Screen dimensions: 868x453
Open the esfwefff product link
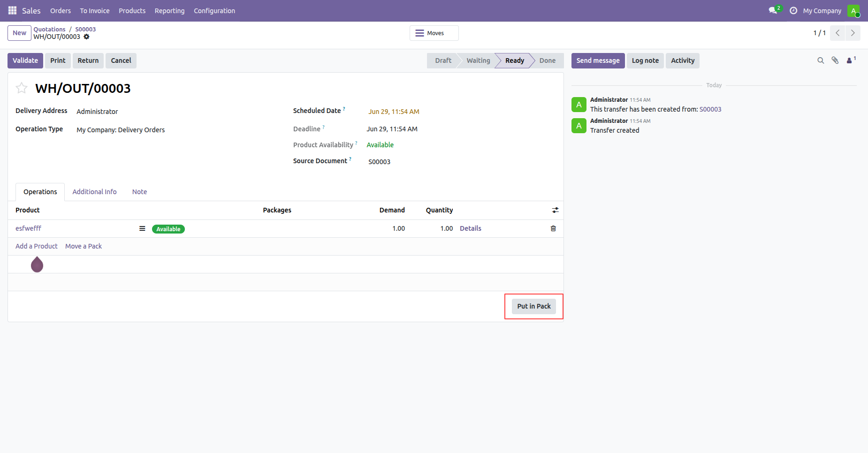28,228
